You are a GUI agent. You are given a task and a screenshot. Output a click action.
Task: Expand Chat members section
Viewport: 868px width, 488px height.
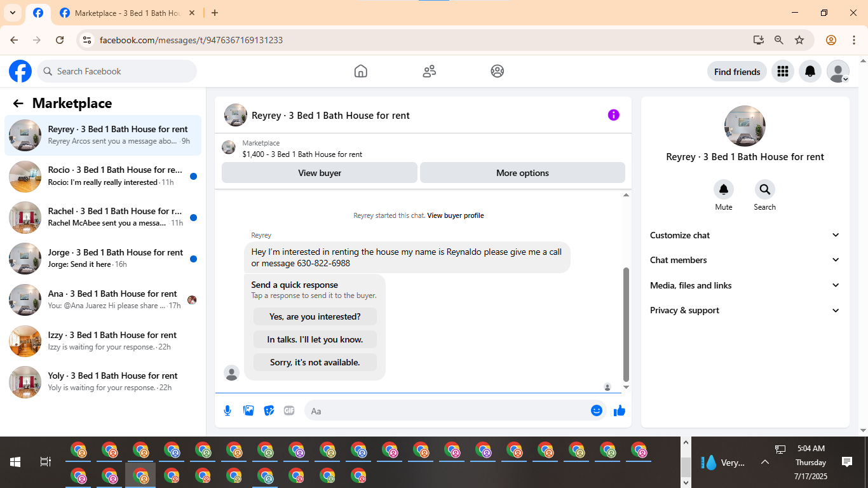click(x=745, y=260)
